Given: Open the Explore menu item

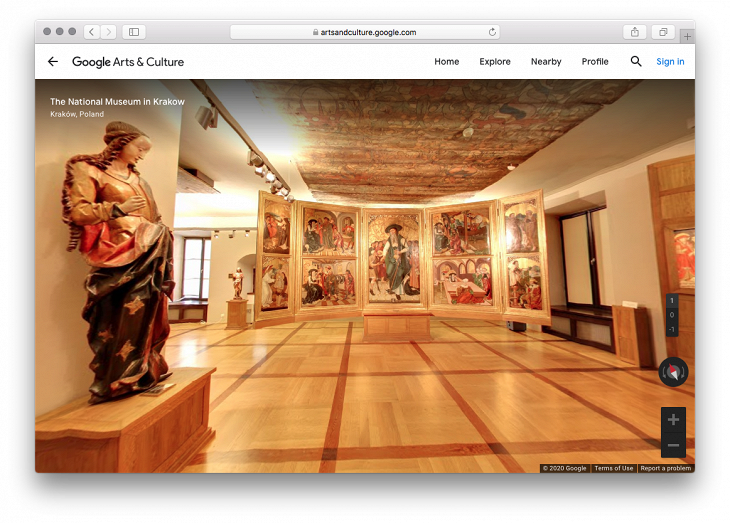Looking at the screenshot, I should (x=494, y=62).
